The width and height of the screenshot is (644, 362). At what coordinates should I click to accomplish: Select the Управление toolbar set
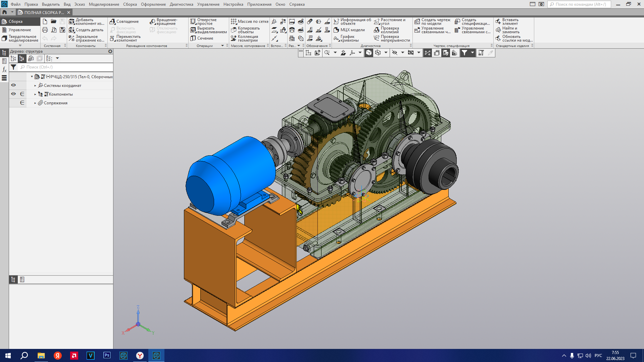click(20, 30)
